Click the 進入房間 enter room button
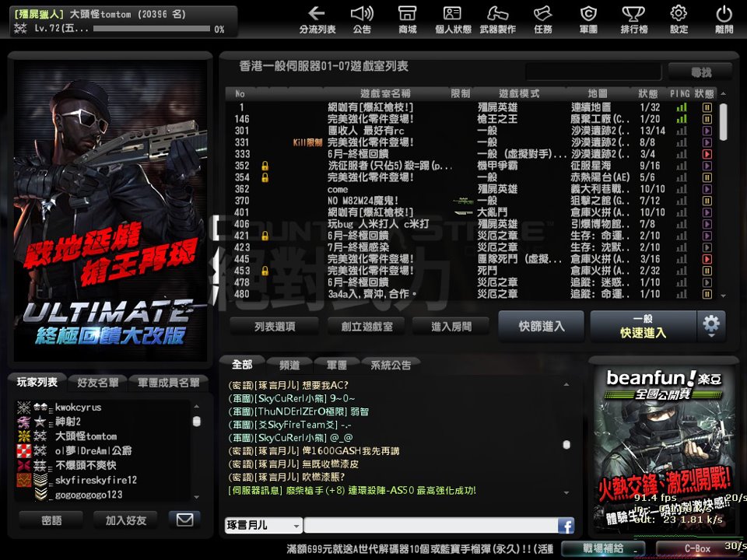The width and height of the screenshot is (747, 560). click(451, 326)
